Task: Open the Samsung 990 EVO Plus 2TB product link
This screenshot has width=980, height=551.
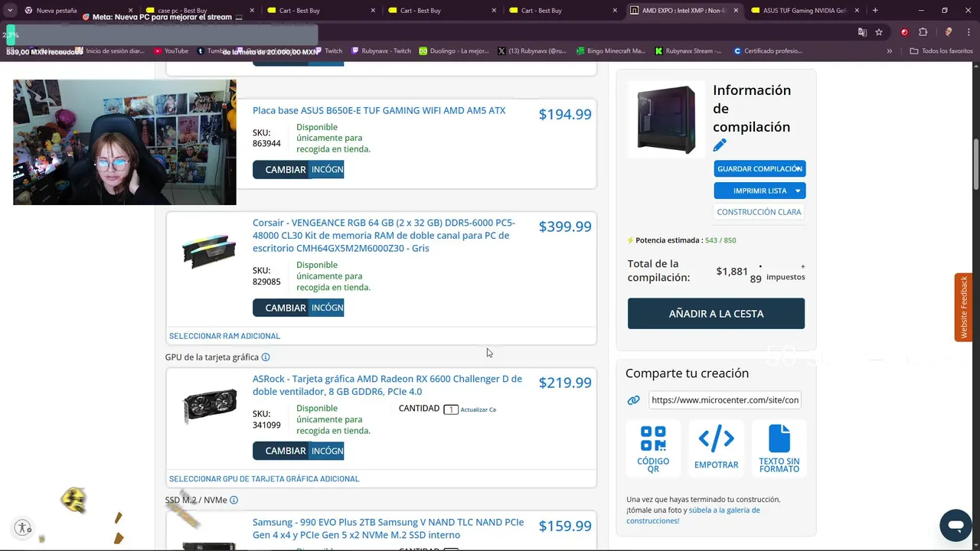Action: click(x=388, y=529)
